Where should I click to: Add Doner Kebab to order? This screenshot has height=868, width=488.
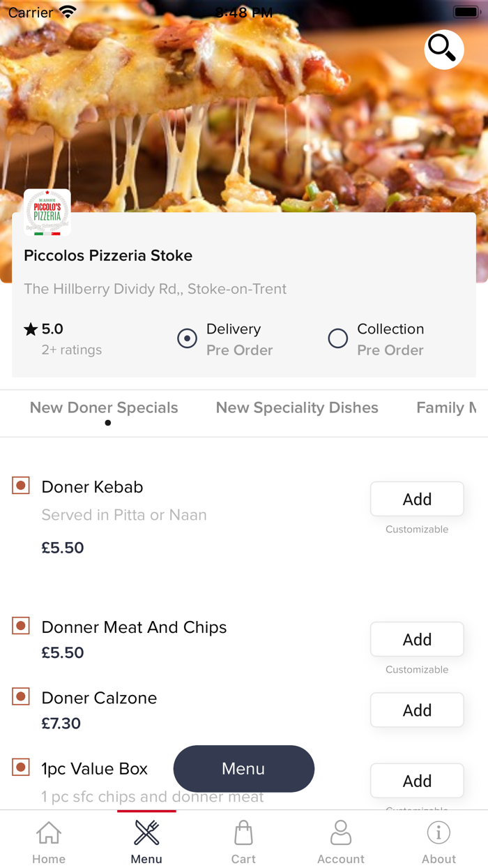(416, 499)
